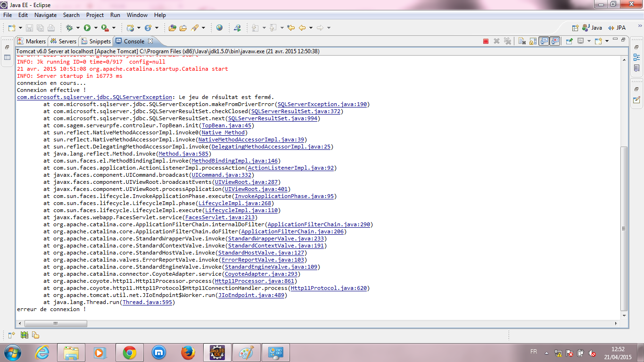Click the Open Perspective icon
This screenshot has width=644, height=362.
pyautogui.click(x=575, y=28)
